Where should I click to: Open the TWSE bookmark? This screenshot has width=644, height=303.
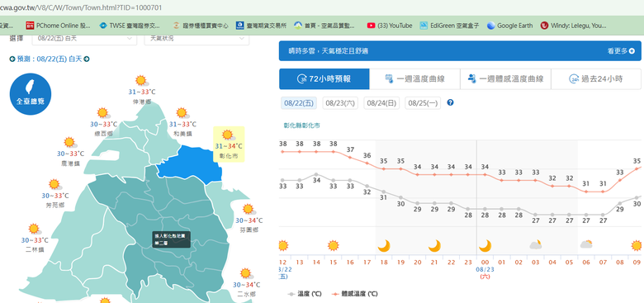(x=130, y=26)
